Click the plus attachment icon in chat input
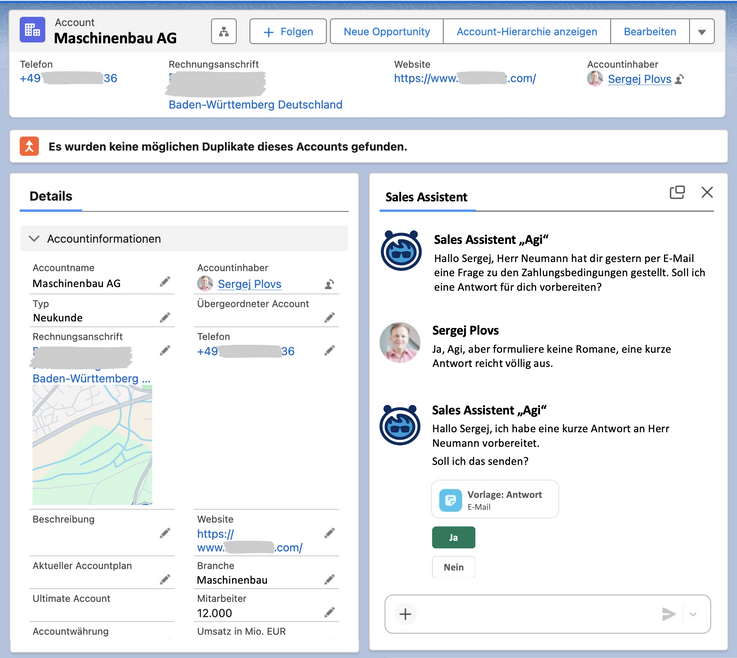 [x=405, y=614]
